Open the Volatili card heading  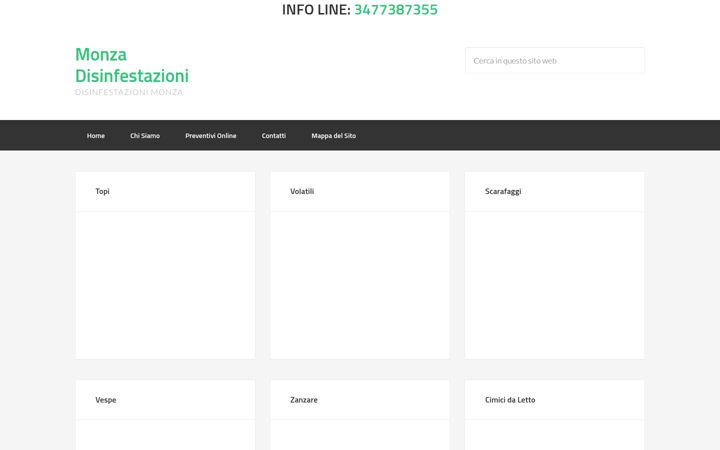point(302,191)
